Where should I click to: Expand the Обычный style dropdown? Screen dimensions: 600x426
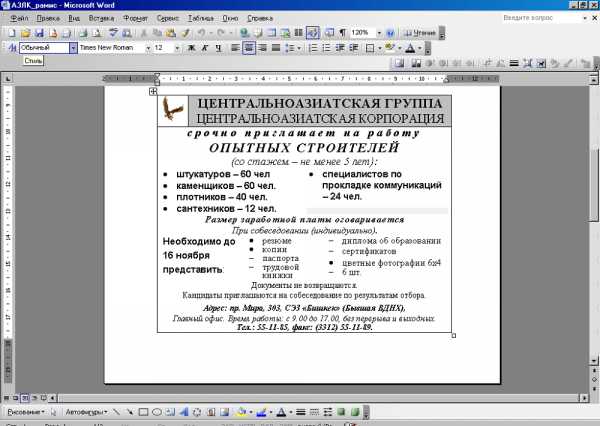pyautogui.click(x=73, y=48)
